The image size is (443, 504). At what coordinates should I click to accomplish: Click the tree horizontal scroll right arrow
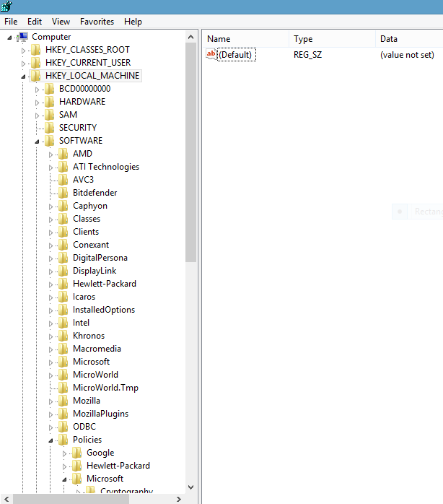pyautogui.click(x=179, y=499)
